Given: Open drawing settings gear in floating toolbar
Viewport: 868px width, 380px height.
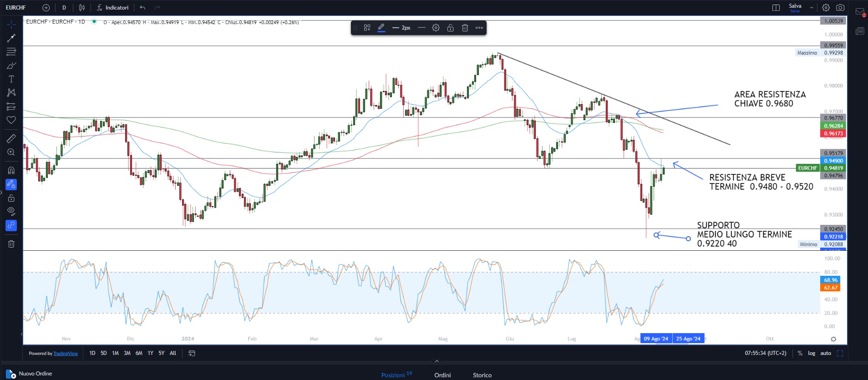Looking at the screenshot, I should tap(436, 28).
